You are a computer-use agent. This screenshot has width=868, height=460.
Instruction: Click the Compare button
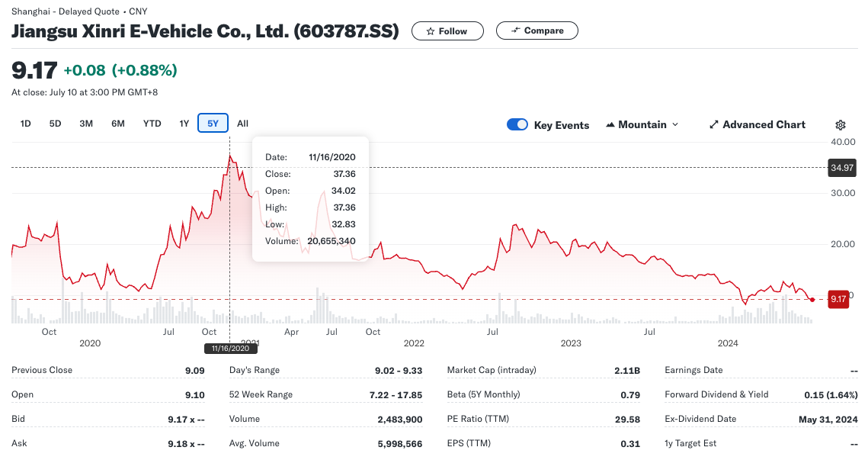537,31
